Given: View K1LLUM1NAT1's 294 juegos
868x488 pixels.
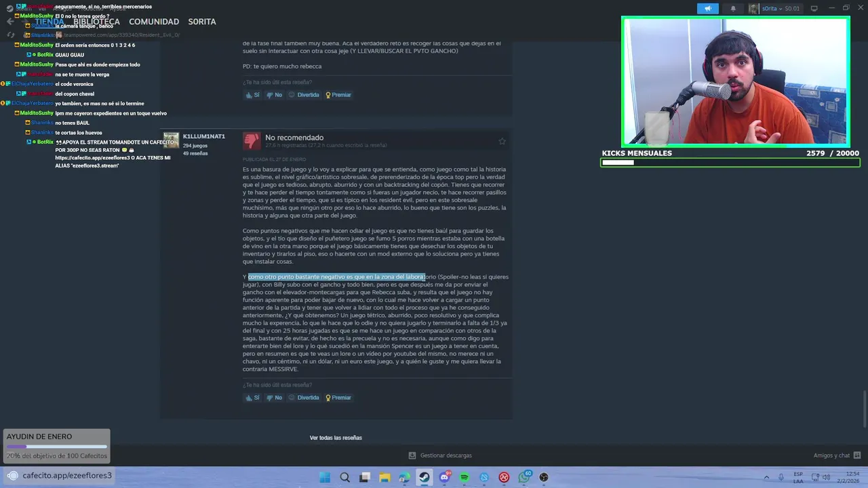Looking at the screenshot, I should tap(195, 146).
